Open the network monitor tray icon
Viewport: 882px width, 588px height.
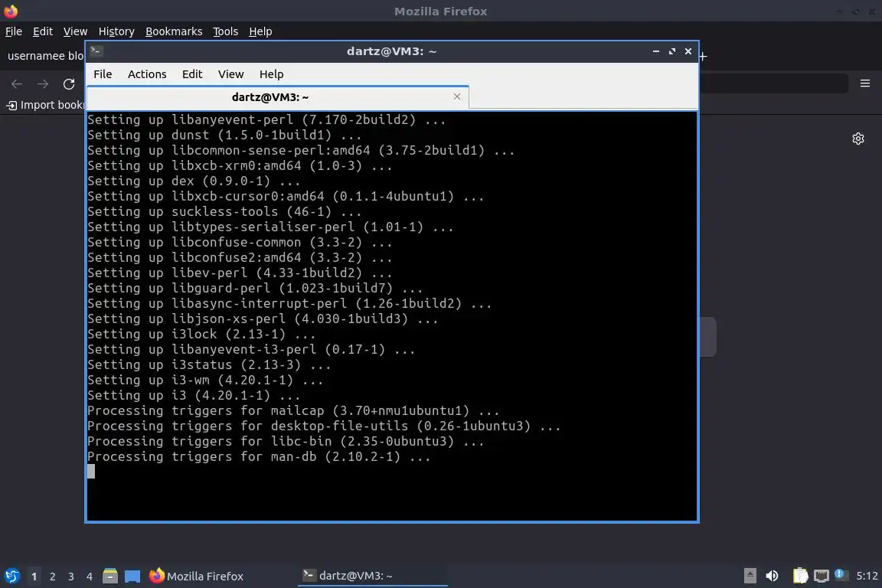(x=822, y=576)
